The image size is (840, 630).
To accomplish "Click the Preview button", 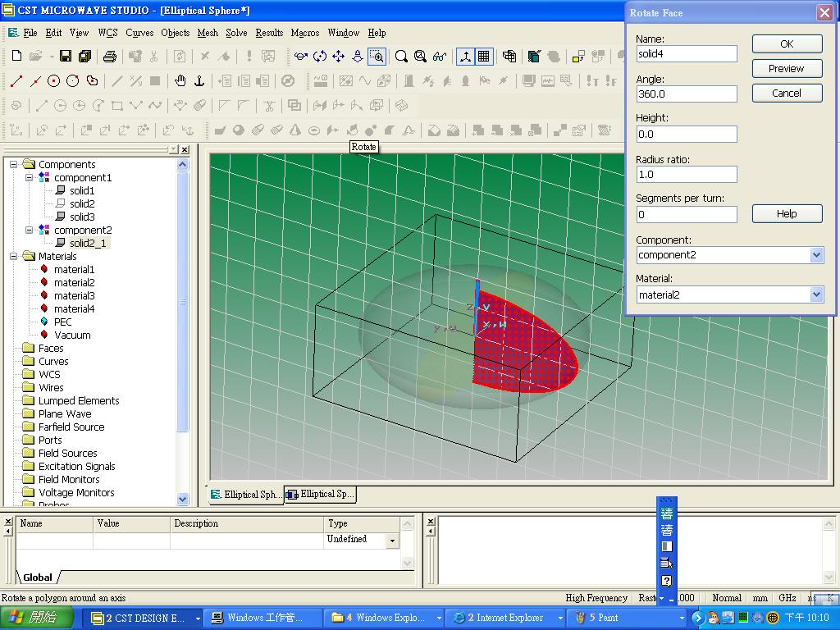I will tap(787, 69).
